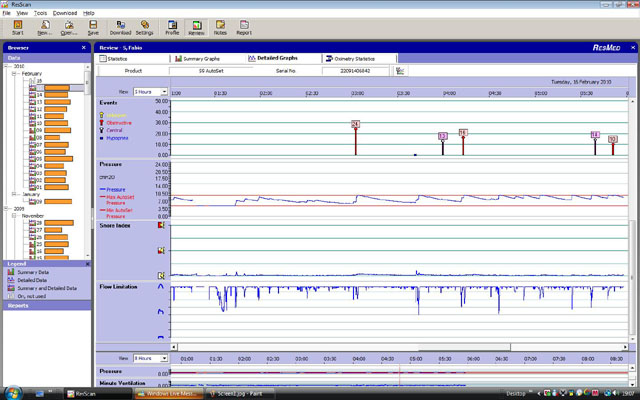Select February day 10 in tree
640x400 pixels.
(49, 123)
